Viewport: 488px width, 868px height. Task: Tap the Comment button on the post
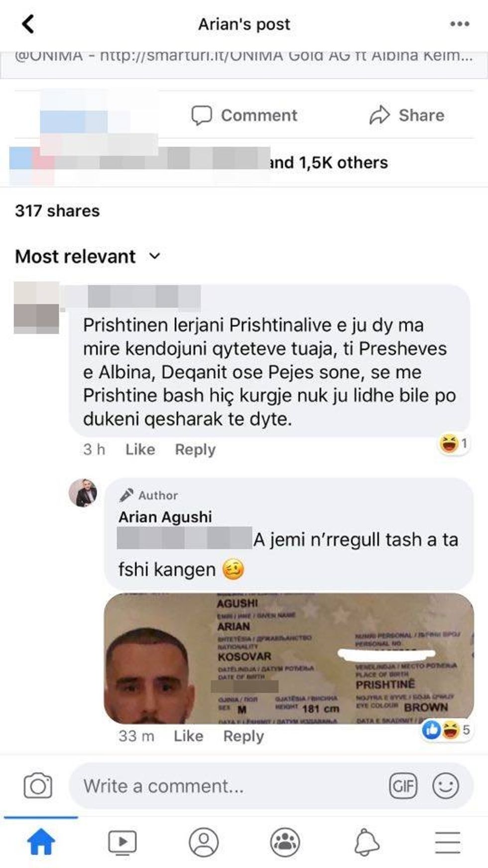[x=244, y=115]
